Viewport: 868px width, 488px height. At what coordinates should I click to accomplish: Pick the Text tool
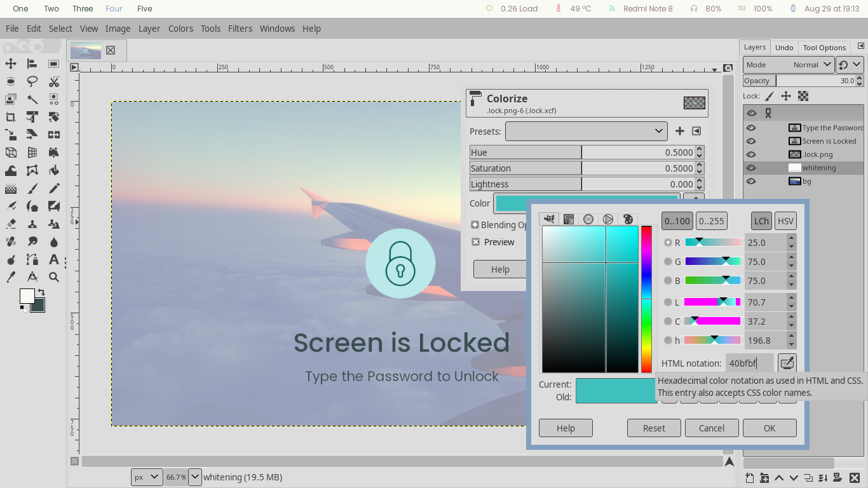pos(54,259)
